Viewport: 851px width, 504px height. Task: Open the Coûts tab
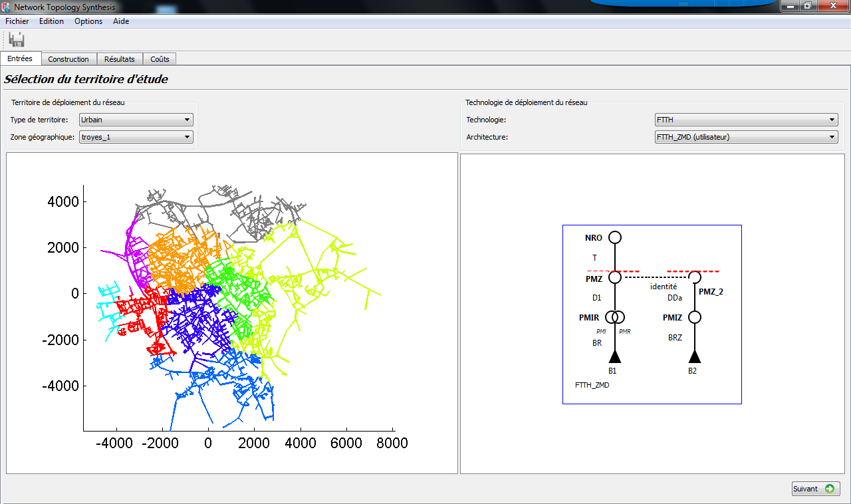click(x=160, y=59)
